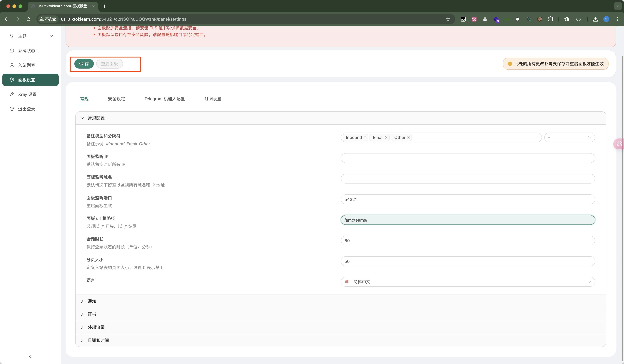
Task: Open the separator character dropdown
Action: tap(569, 137)
